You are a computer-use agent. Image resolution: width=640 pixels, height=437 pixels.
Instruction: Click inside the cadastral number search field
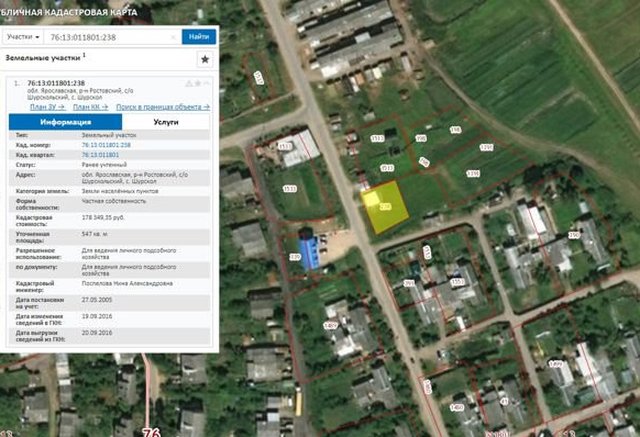coord(108,37)
